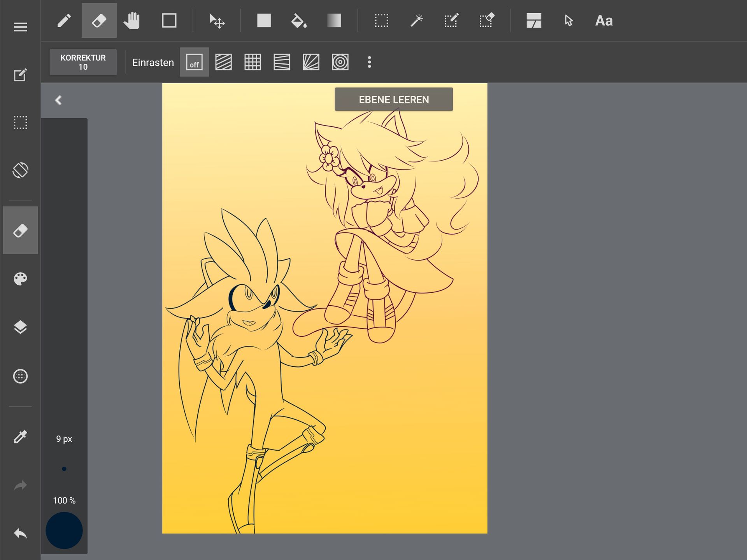Open the Edit icon in left sidebar
Screen dimensions: 747x560
[20, 75]
